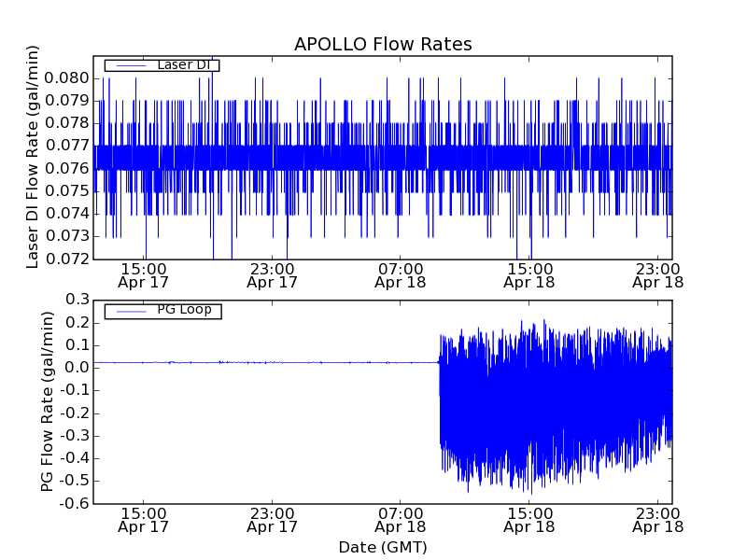
Task: Click 15:00 Apr 18 label under bottom plot
Action: click(529, 520)
